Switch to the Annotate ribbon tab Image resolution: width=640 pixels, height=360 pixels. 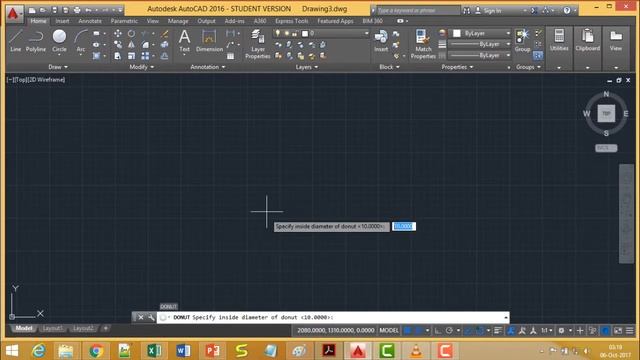tap(90, 21)
